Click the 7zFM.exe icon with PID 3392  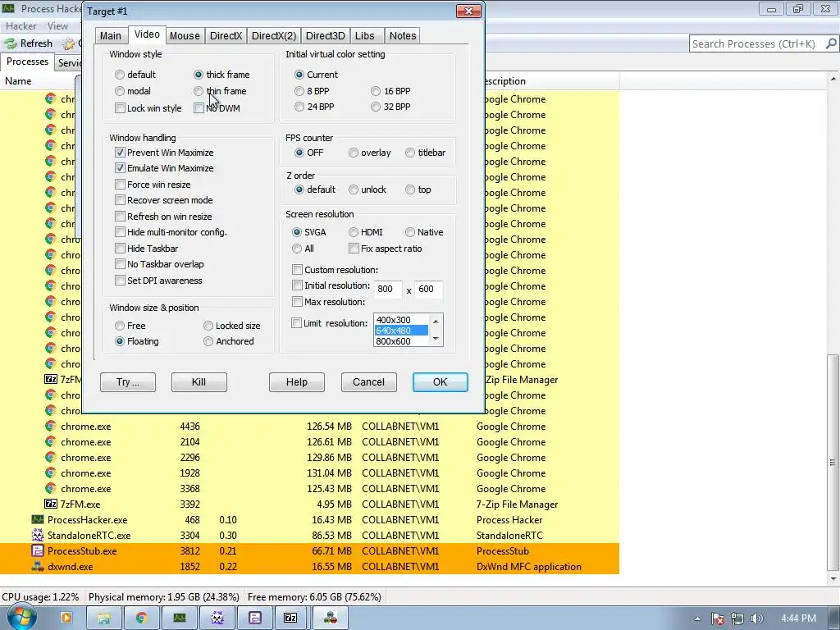(51, 504)
